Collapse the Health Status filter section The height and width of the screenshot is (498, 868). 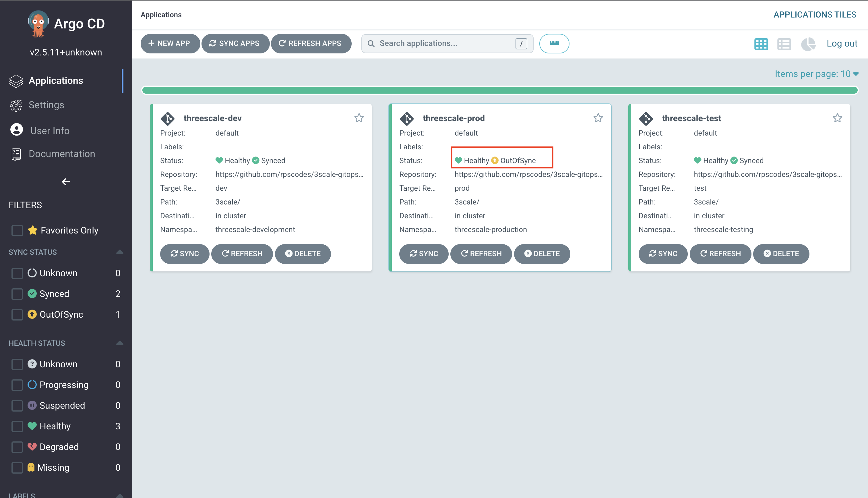pyautogui.click(x=120, y=343)
